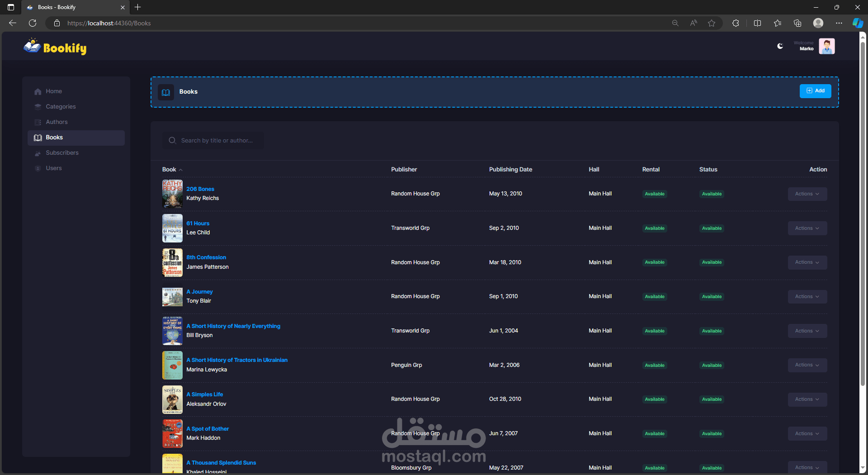868x475 pixels.
Task: Open the Read aloud icon
Action: [x=693, y=23]
